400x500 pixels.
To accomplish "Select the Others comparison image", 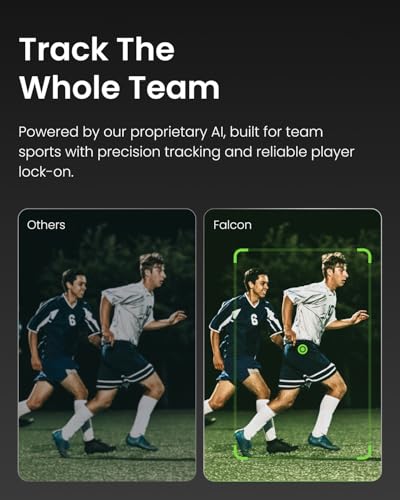I will 107,345.
